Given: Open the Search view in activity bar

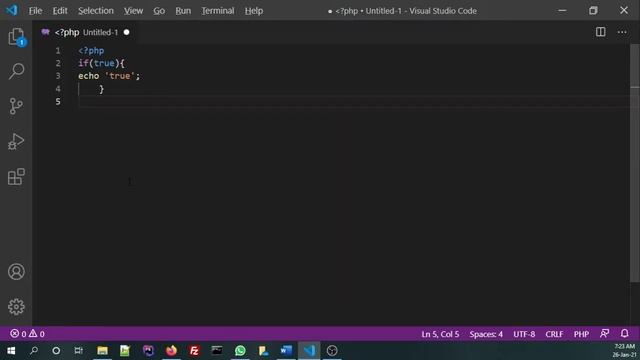Looking at the screenshot, I should 16,71.
